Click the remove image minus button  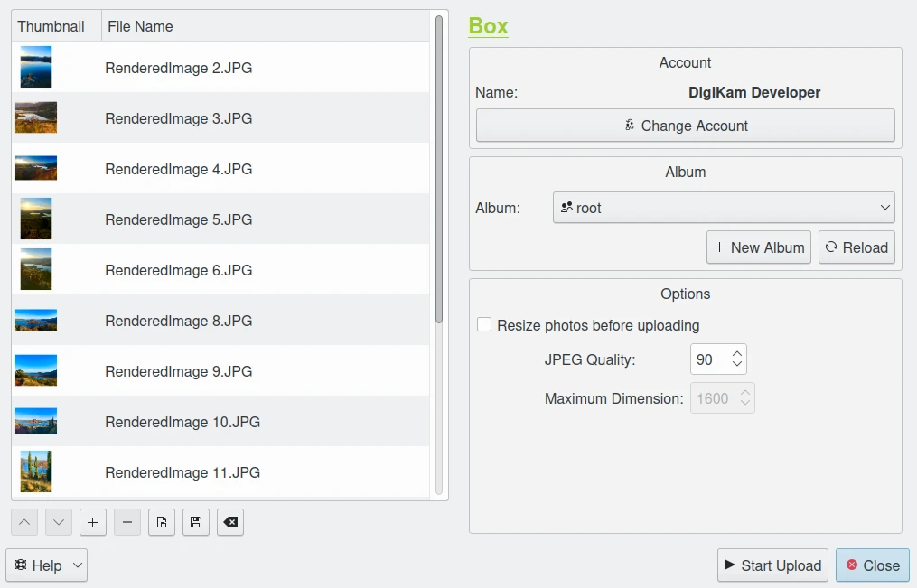coord(127,522)
